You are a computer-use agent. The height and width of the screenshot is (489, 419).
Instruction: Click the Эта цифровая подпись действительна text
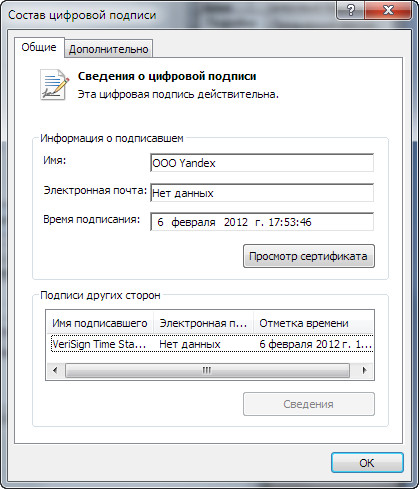pos(178,94)
